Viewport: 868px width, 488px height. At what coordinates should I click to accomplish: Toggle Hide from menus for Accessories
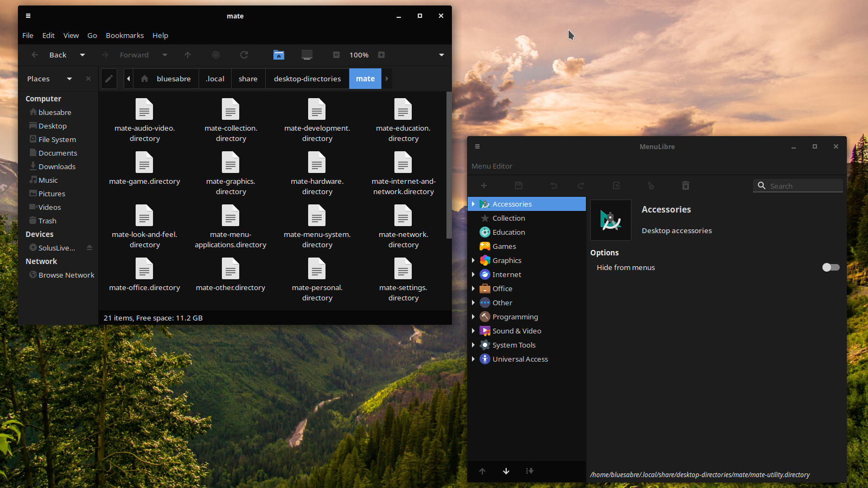pyautogui.click(x=830, y=267)
